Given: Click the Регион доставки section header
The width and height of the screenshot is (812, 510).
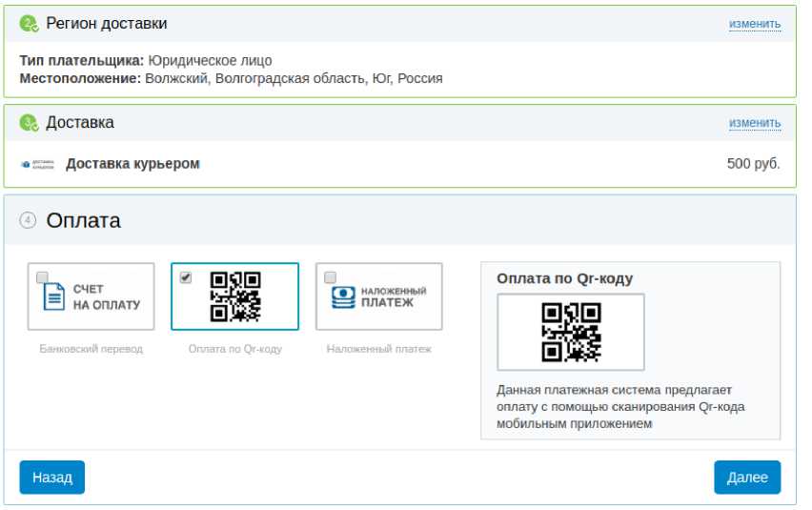Looking at the screenshot, I should click(107, 23).
